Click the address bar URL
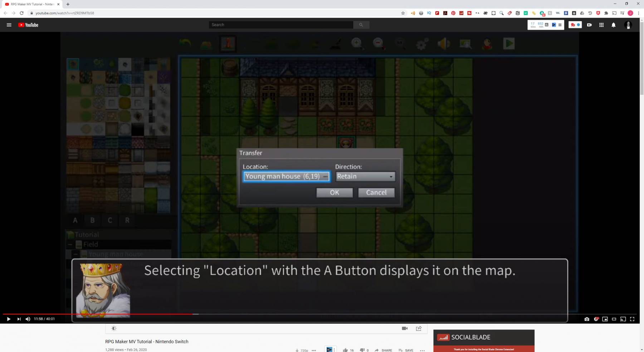Screen dimensions: 644x352 tap(65, 13)
